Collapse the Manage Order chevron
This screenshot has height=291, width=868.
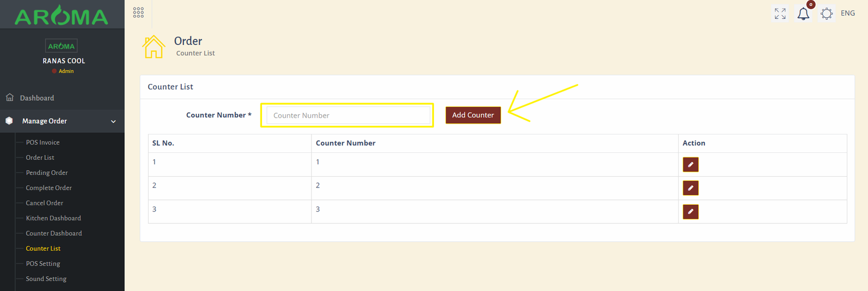(x=113, y=121)
